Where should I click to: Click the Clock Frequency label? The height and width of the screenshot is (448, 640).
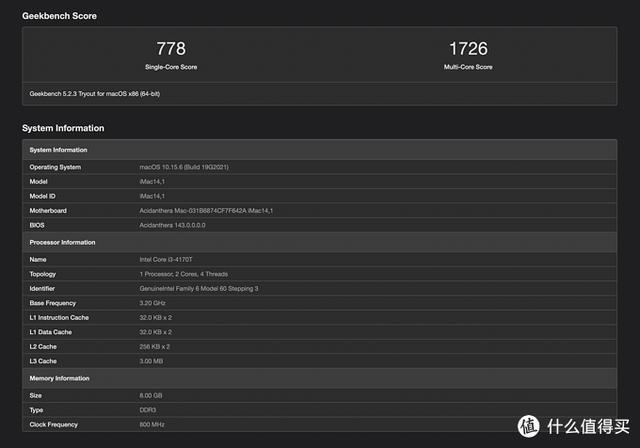pos(53,425)
